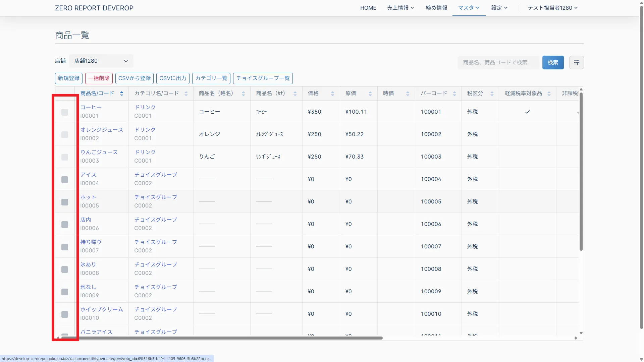Sort by 軽減税率対象品 column arrows

549,94
